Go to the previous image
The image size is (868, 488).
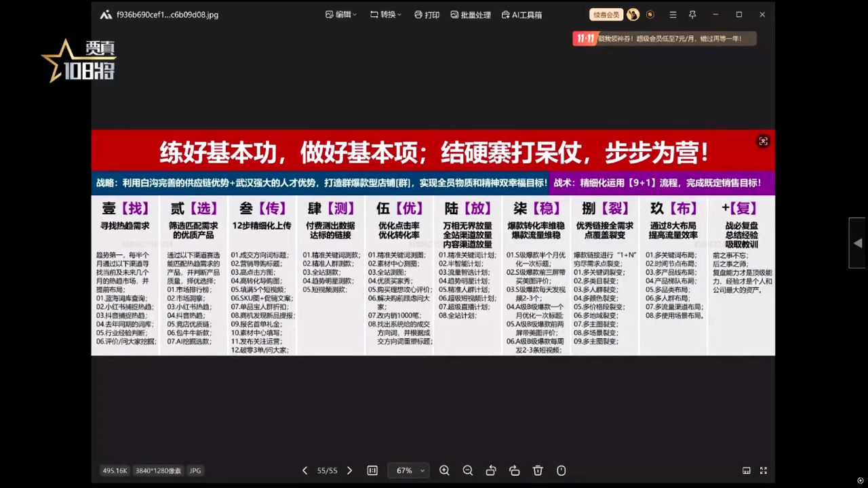(304, 470)
